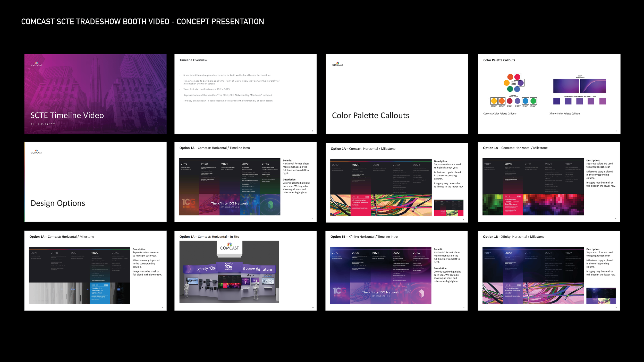Click the Comcast logo on SCTE Timeline Video slide
The width and height of the screenshot is (644, 362).
(36, 64)
